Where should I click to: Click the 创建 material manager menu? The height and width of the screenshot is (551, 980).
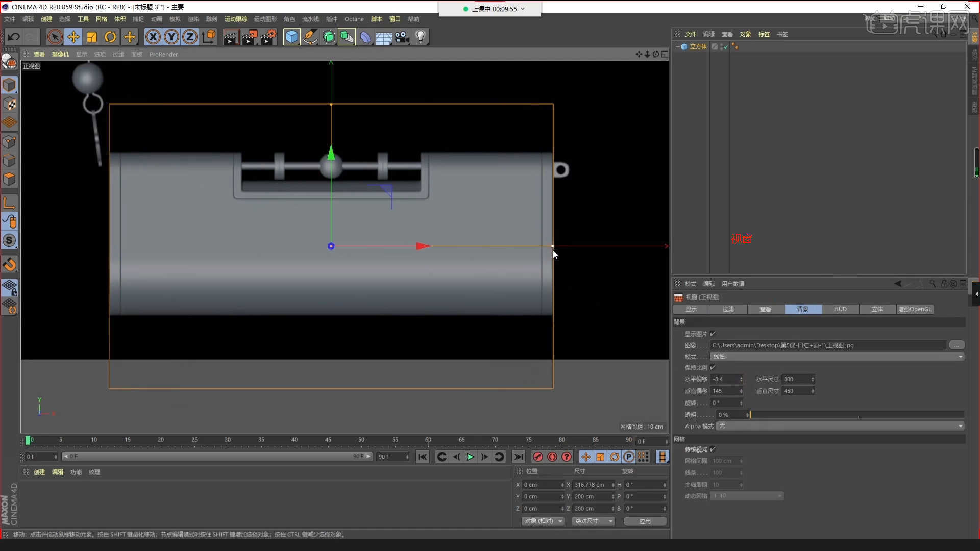click(39, 472)
